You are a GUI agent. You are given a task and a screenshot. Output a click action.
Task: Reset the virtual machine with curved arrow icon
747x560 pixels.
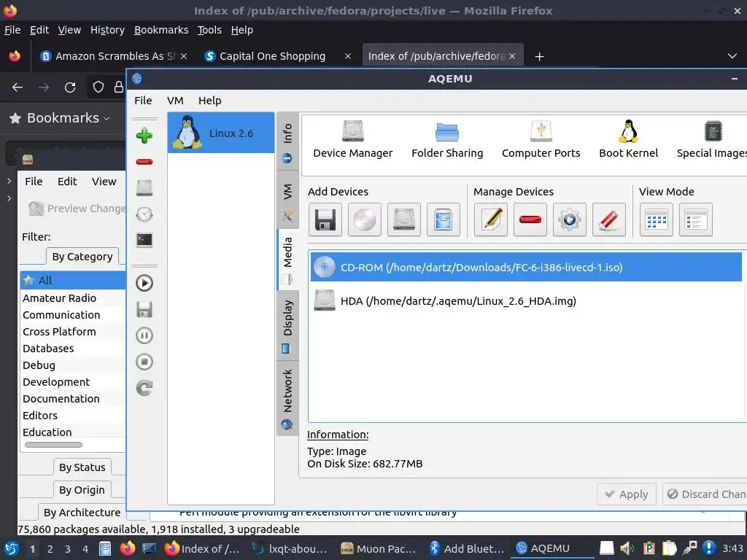(144, 388)
